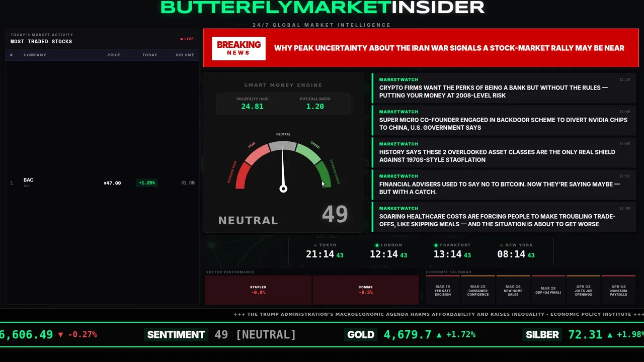Screen dimensions: 644x362
Task: Click the BREAKING NEWS badge
Action: (x=238, y=48)
